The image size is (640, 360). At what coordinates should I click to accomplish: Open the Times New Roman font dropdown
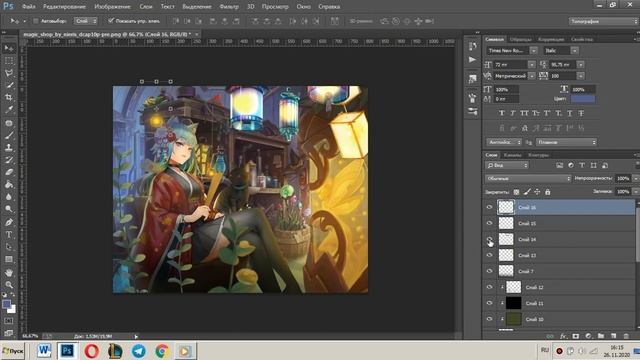(x=533, y=51)
